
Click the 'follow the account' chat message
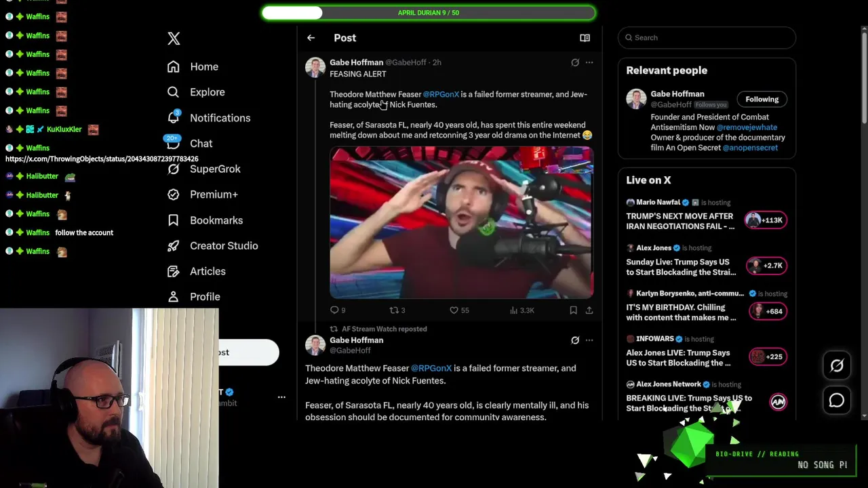[84, 232]
